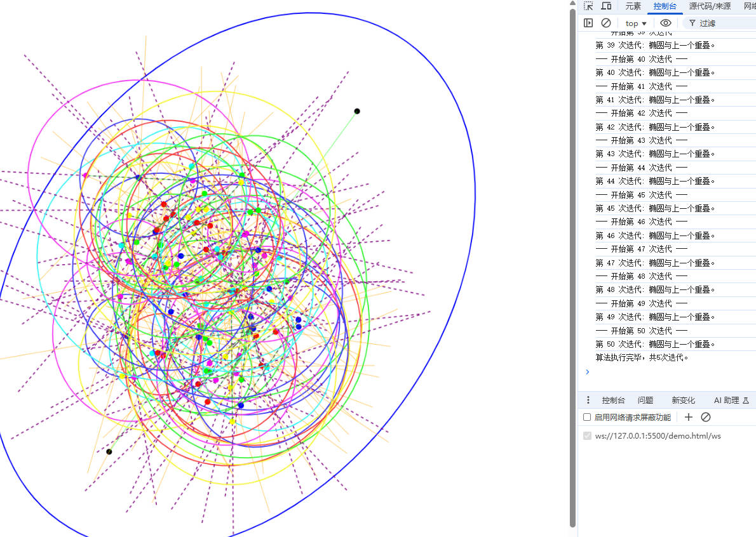This screenshot has height=537, width=756.
Task: Click the console prompt chevron
Action: pyautogui.click(x=587, y=372)
